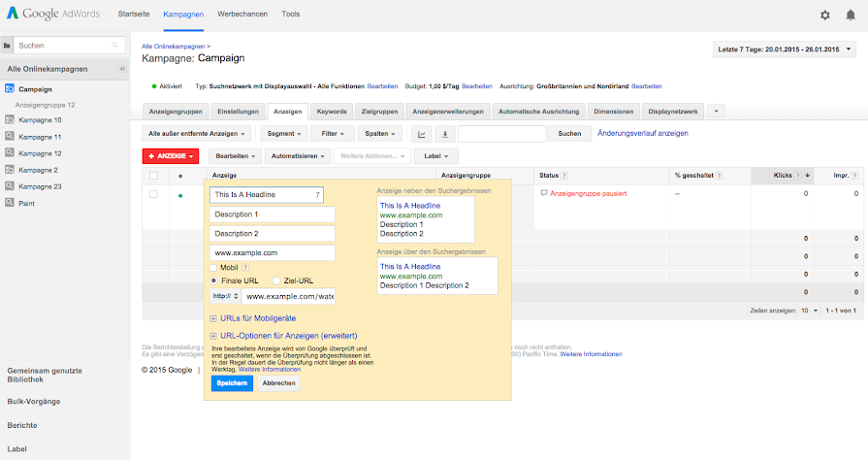Enable the Mobil checkbox

coord(214,267)
